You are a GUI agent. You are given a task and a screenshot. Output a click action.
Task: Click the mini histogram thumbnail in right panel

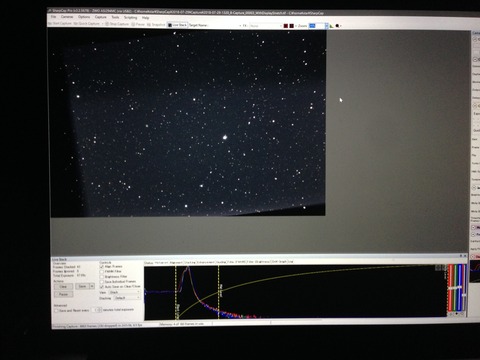coord(475,271)
